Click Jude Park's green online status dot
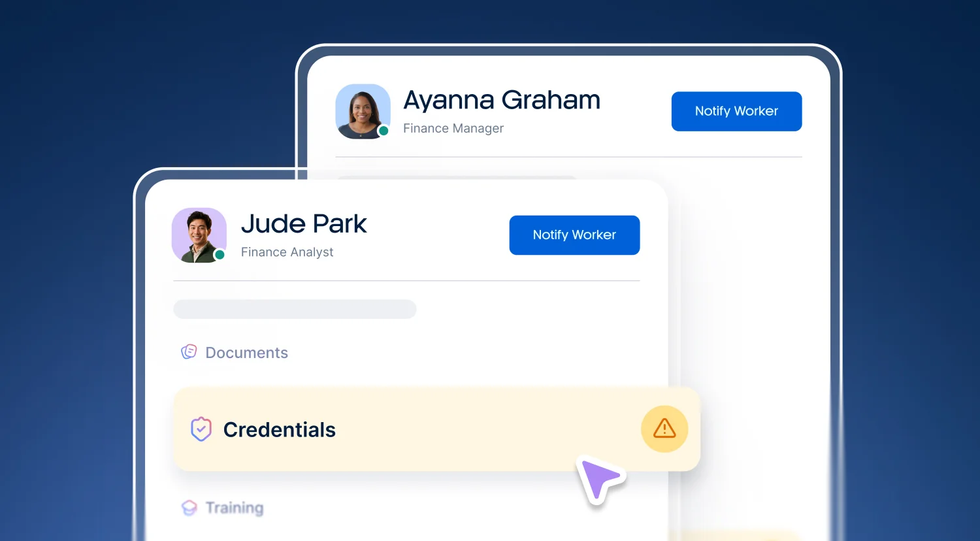Viewport: 980px width, 541px height. click(220, 255)
